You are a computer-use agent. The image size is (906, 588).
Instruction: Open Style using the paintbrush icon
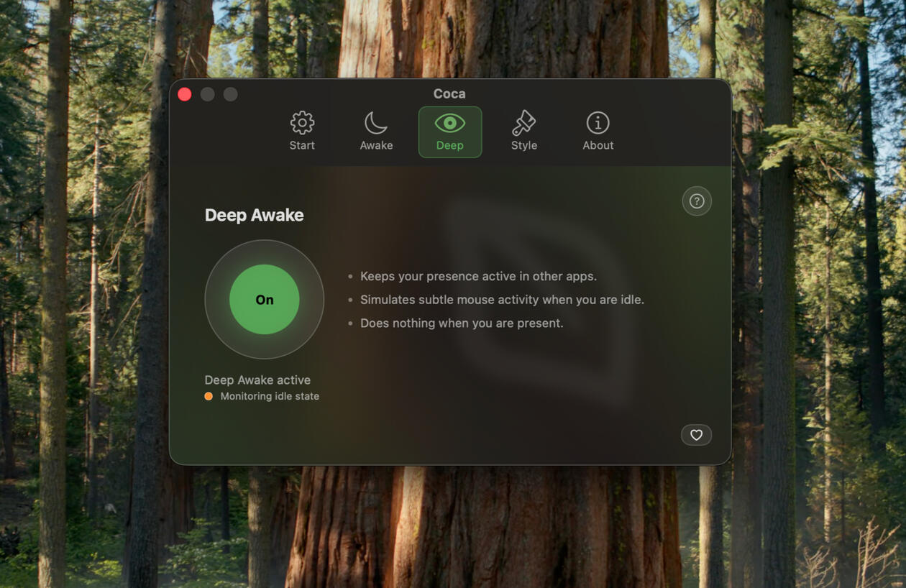[x=523, y=122]
